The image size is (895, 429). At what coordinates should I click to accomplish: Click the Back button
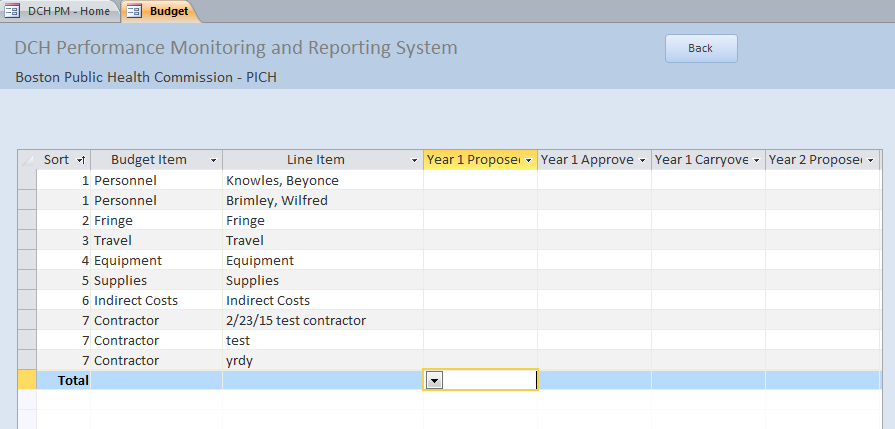pyautogui.click(x=700, y=48)
